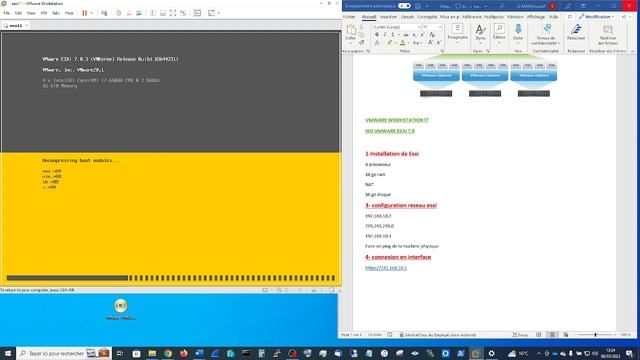The image size is (640, 360).
Task: Enter VMware full screen mode
Action: pyautogui.click(x=173, y=13)
